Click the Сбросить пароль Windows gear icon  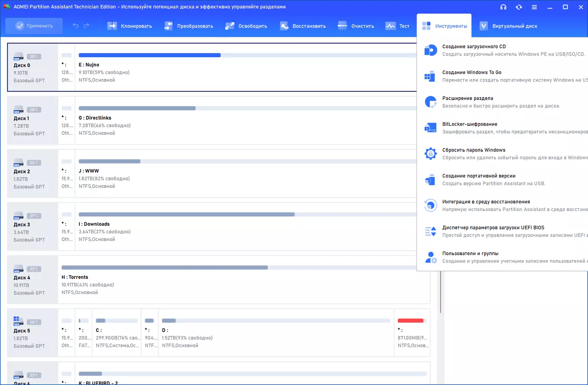[431, 154]
